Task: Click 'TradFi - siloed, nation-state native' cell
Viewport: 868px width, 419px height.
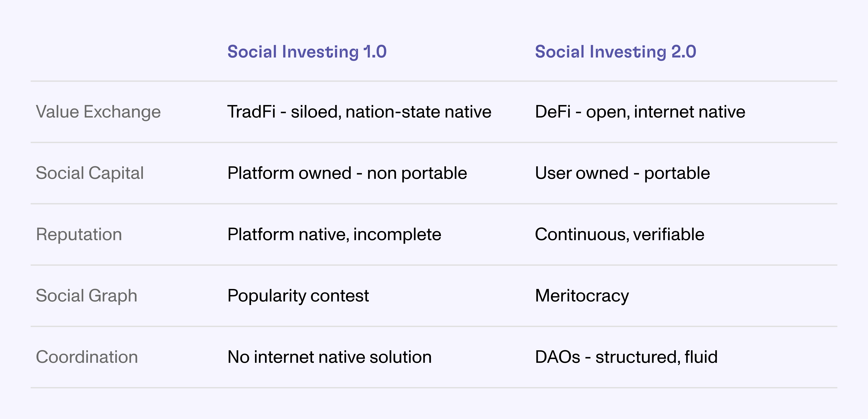Action: point(359,112)
